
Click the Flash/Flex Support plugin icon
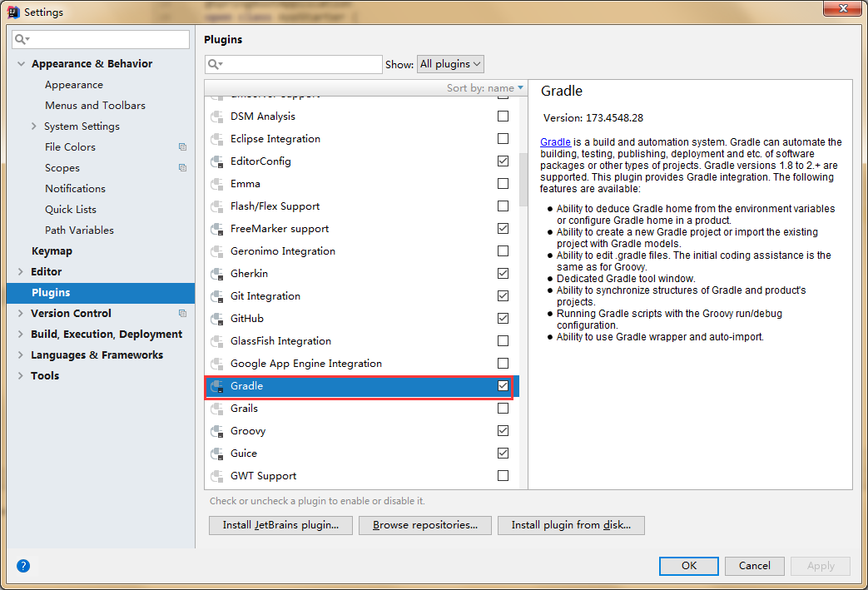point(217,206)
